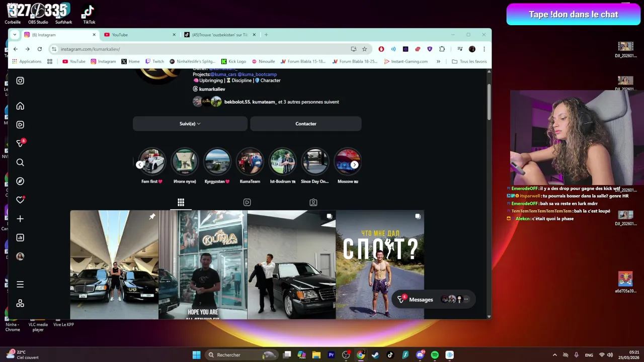The height and width of the screenshot is (362, 644).
Task: Open the СПОРТ? post thumbnail
Action: (380, 264)
